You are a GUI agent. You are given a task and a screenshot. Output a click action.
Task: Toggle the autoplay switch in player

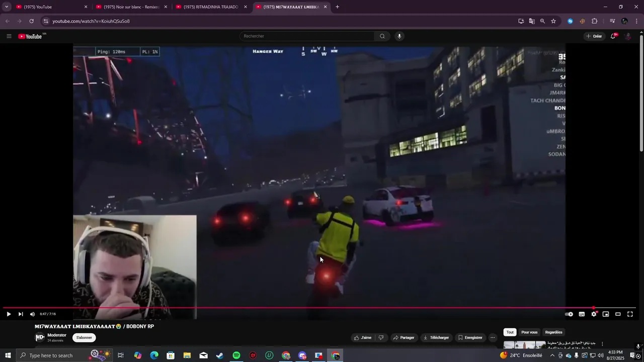click(x=569, y=314)
